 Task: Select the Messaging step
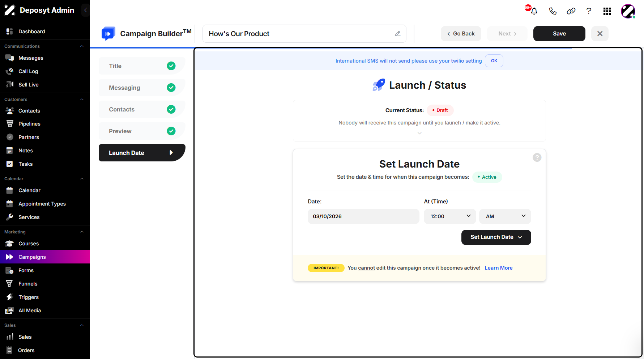point(142,88)
